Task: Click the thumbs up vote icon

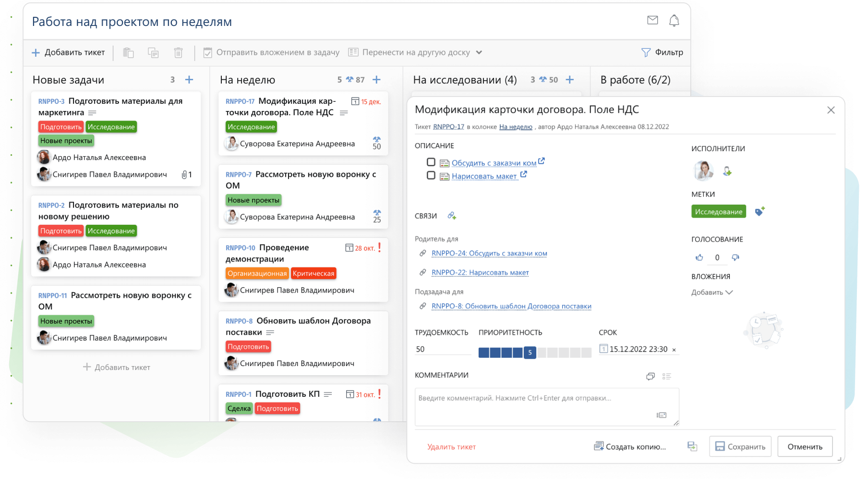Action: [x=699, y=257]
